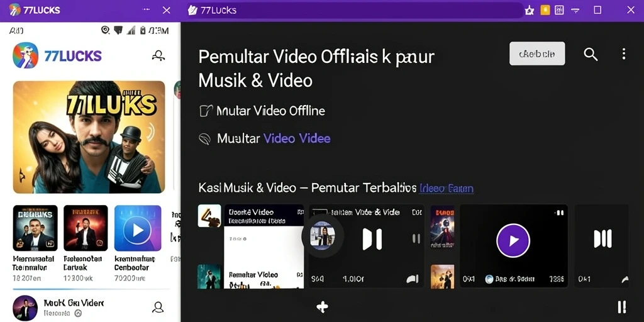Open the profile icon beside the 77LUCKS logo

(x=158, y=55)
